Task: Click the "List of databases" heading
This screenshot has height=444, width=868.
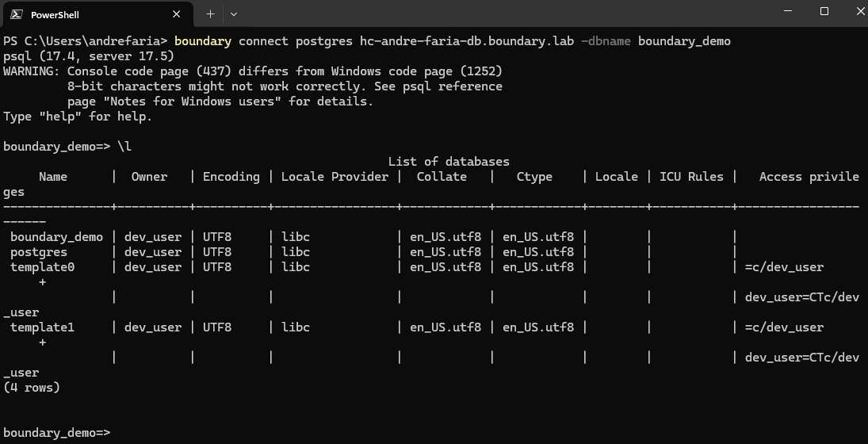Action: coord(449,162)
